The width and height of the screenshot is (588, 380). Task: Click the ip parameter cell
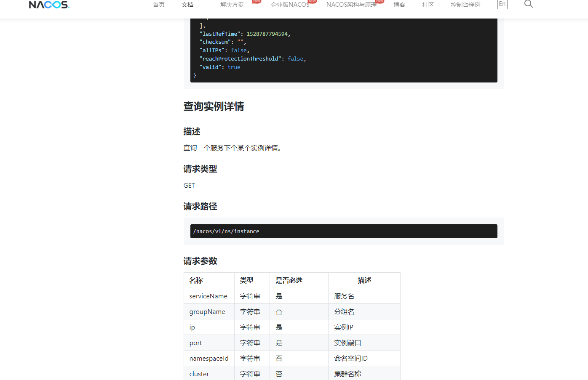(x=209, y=327)
